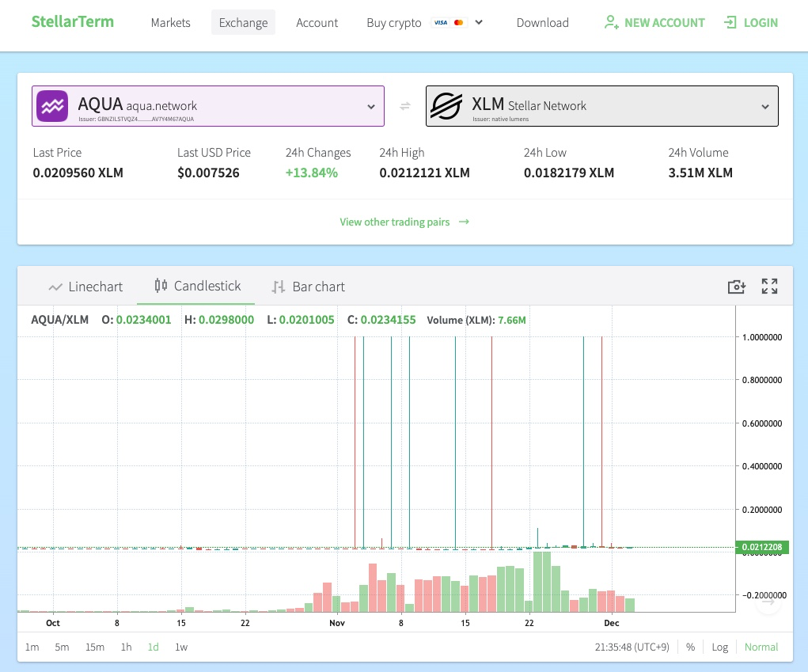Click the chart scroll-to-latest arrow button
The image size is (808, 672).
[x=768, y=602]
